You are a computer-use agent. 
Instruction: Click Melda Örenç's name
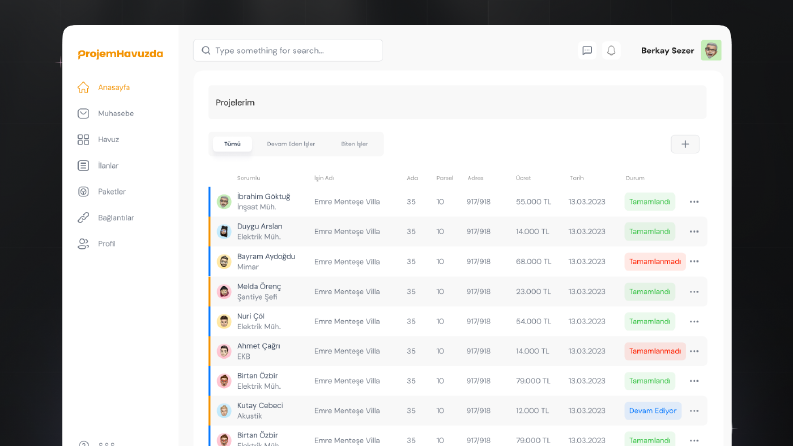[259, 287]
